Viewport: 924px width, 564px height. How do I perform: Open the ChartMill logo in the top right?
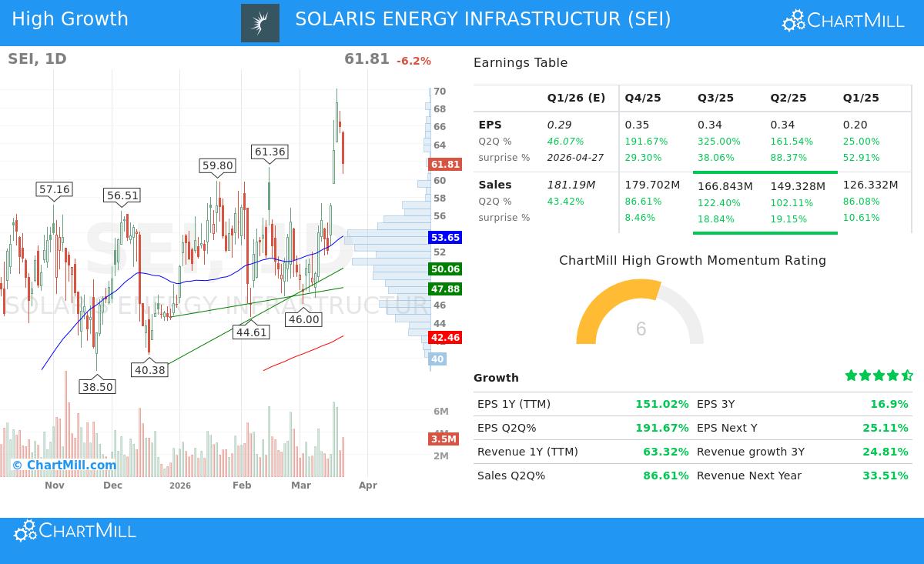tap(842, 21)
